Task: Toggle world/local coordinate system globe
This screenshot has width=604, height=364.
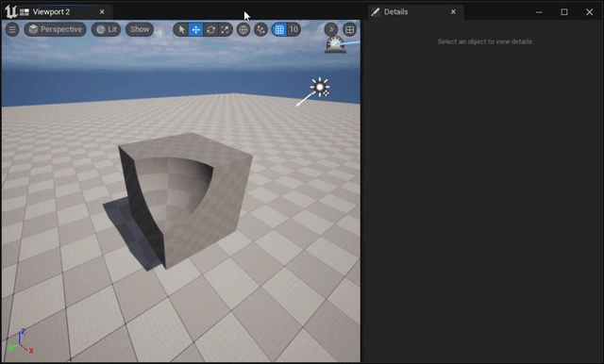Action: click(x=243, y=29)
